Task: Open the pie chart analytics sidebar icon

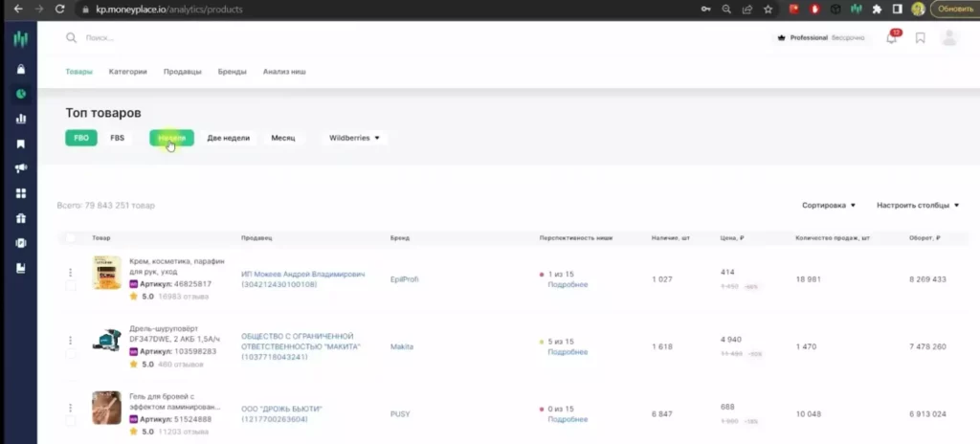Action: [x=21, y=94]
